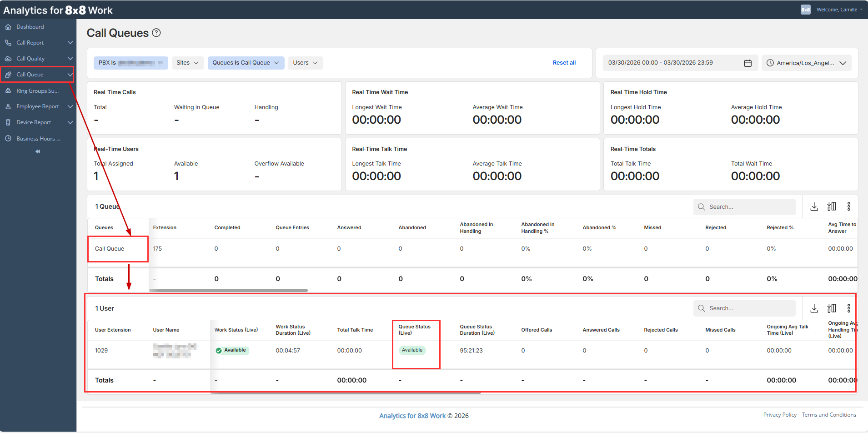Expand the Device Report submenu
The width and height of the screenshot is (868, 433).
click(70, 122)
